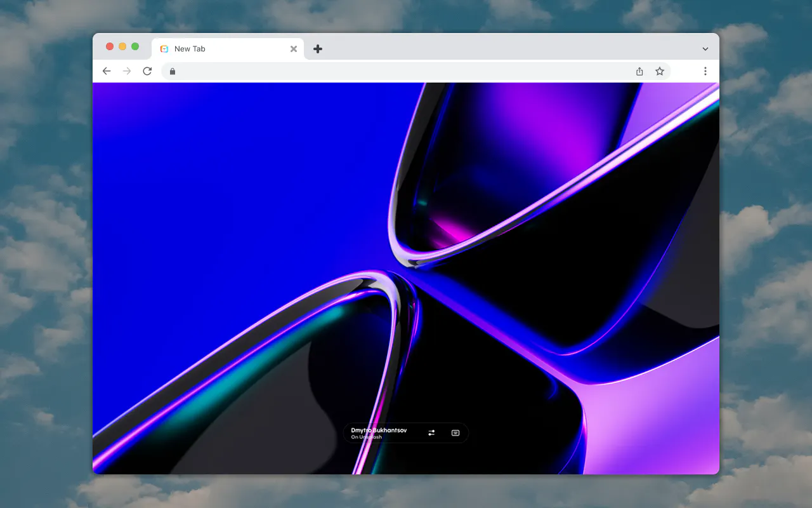Go forward using the forward arrow
812x508 pixels.
click(127, 71)
